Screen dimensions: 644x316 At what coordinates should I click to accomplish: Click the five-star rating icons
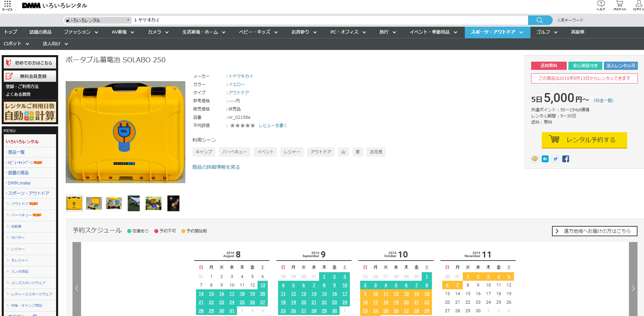click(242, 126)
